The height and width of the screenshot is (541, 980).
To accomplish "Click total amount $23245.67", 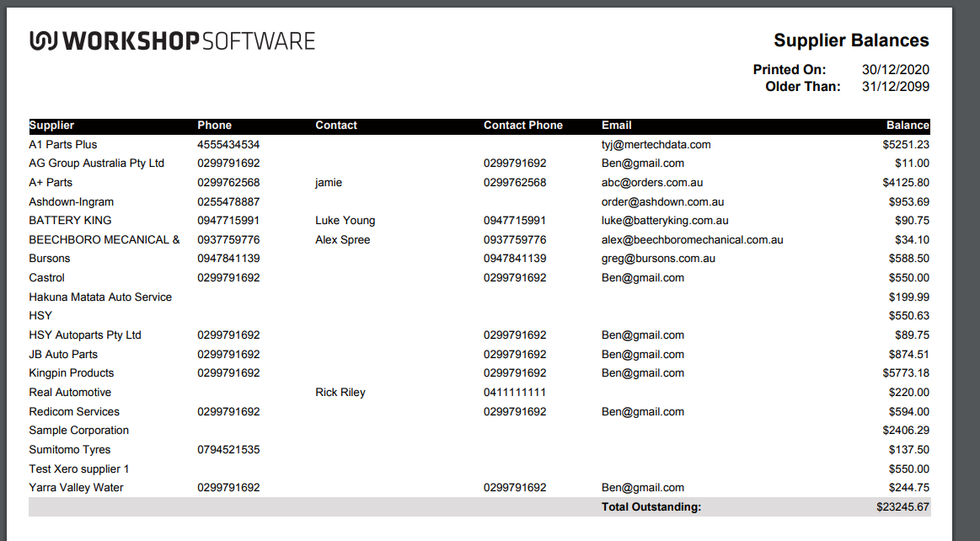I will point(902,507).
